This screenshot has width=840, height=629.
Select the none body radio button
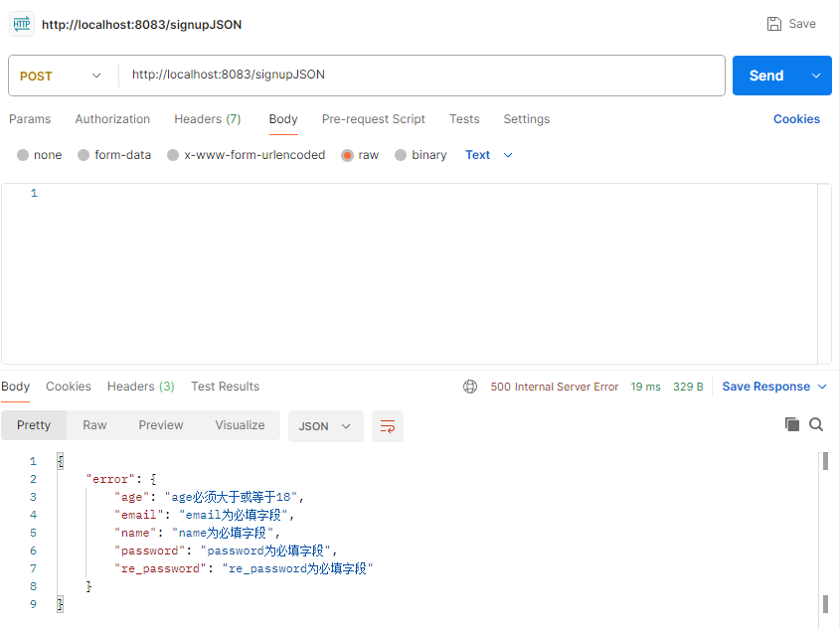pyautogui.click(x=23, y=155)
